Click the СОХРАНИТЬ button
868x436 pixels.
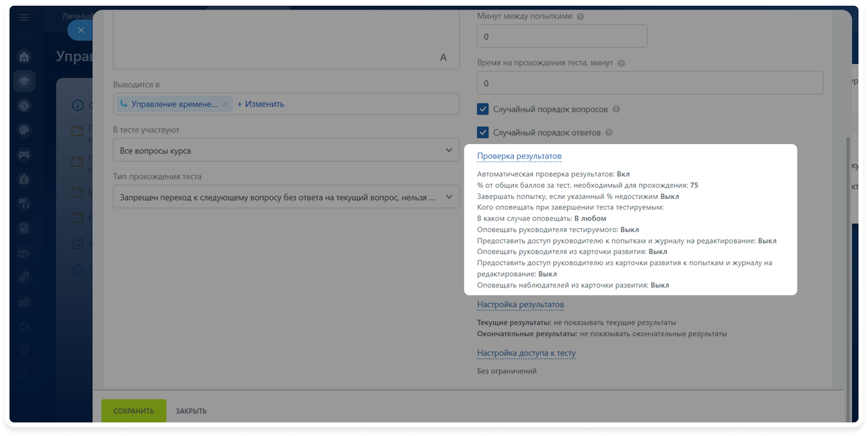click(x=134, y=410)
